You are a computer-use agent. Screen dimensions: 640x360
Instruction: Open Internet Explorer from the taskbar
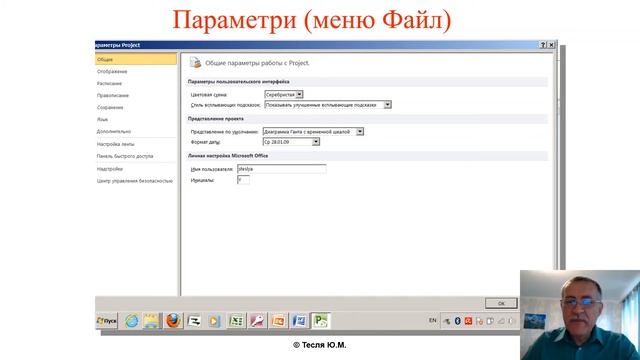click(x=132, y=321)
